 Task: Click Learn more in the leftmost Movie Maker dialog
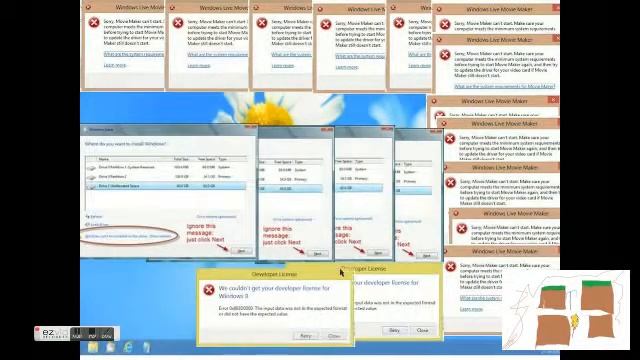[115, 65]
